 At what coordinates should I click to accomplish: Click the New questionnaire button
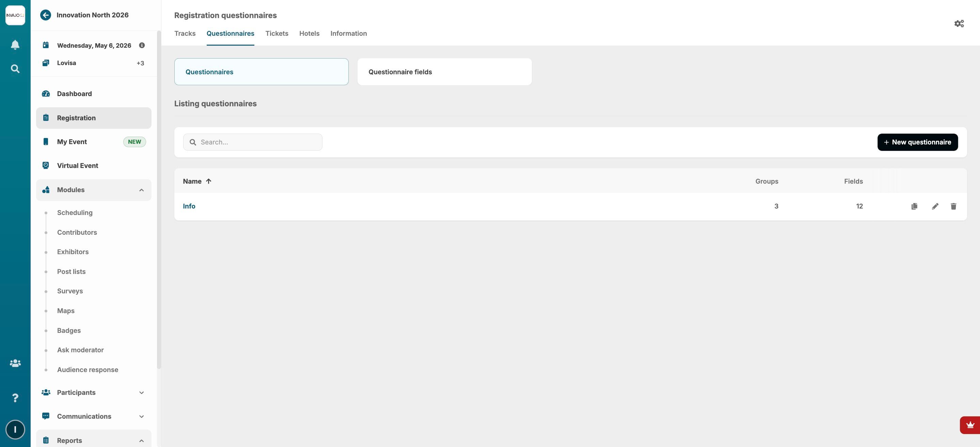click(x=917, y=142)
